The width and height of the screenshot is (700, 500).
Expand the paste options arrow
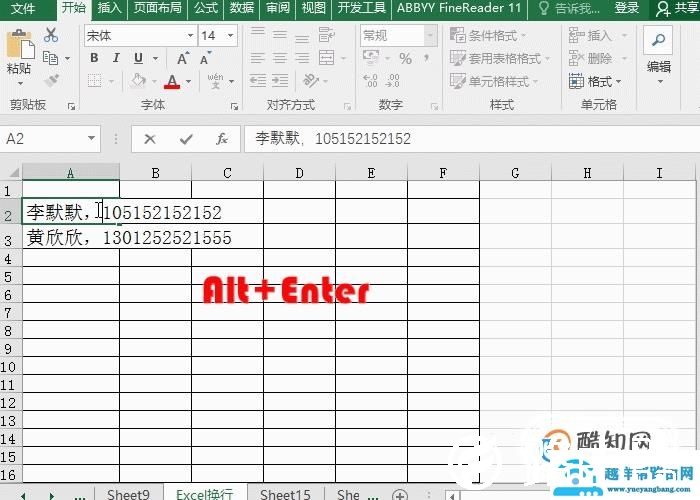(x=20, y=83)
